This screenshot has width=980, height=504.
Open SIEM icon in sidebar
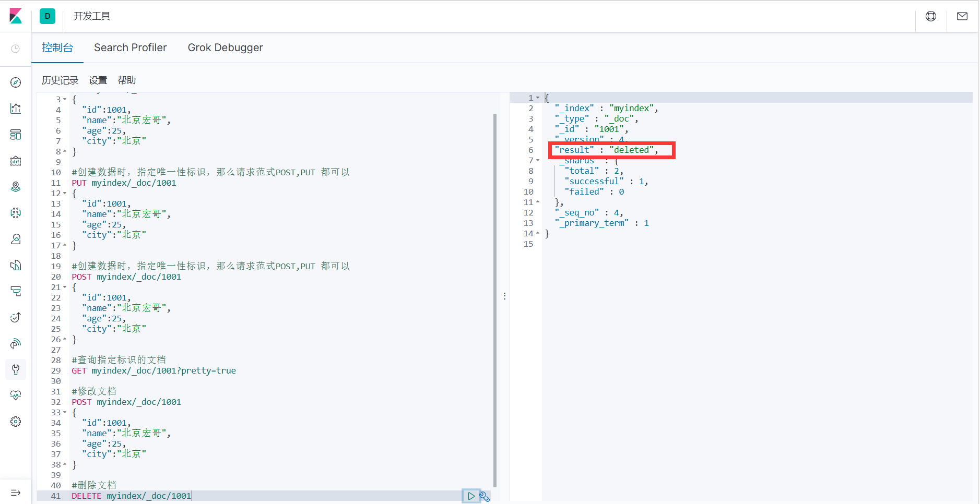(x=16, y=343)
